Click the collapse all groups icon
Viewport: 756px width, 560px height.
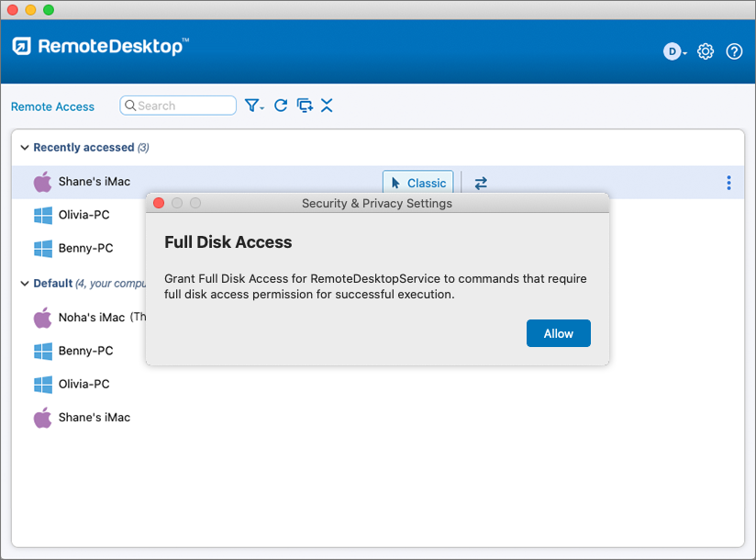327,106
